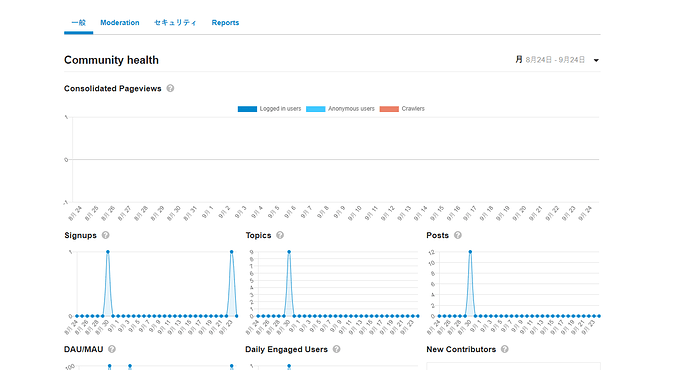The image size is (690, 370).
Task: Open the DAU/MAU report title
Action: [x=84, y=349]
